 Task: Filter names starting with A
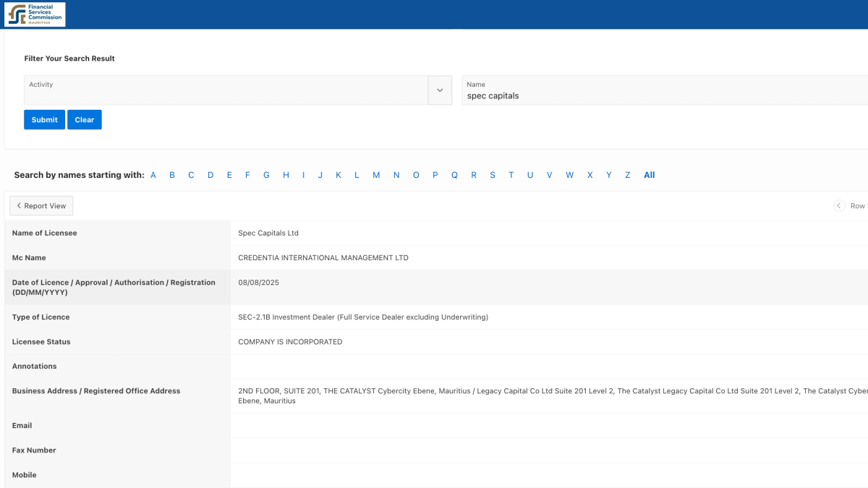point(153,175)
